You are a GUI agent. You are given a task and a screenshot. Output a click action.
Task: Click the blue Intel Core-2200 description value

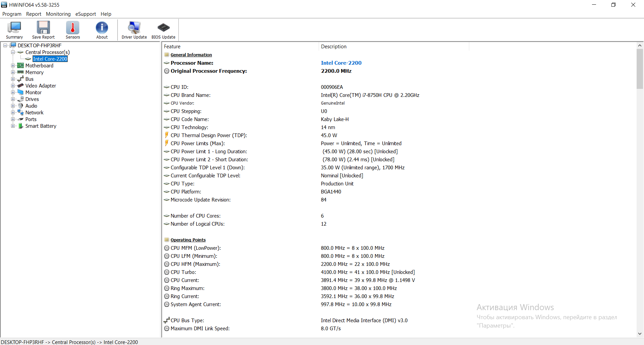pos(341,63)
